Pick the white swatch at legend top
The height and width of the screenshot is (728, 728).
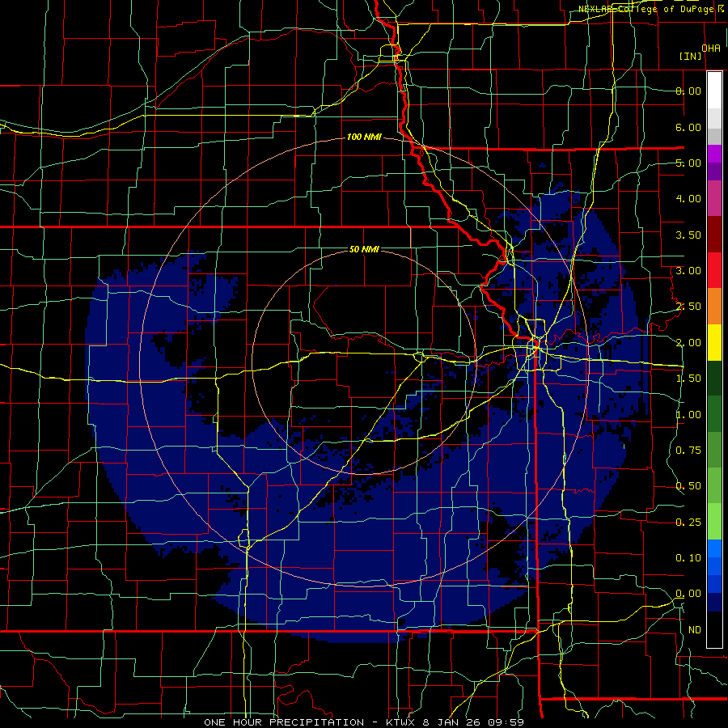pos(714,91)
